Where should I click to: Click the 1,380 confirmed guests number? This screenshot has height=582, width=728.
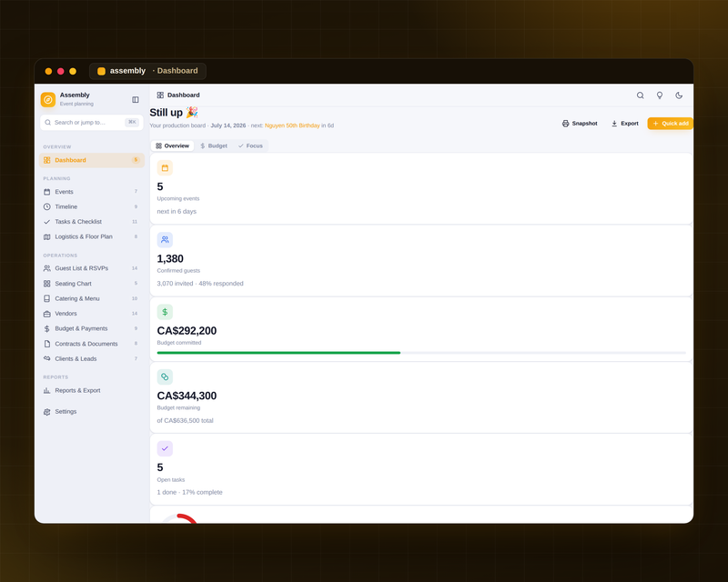170,259
